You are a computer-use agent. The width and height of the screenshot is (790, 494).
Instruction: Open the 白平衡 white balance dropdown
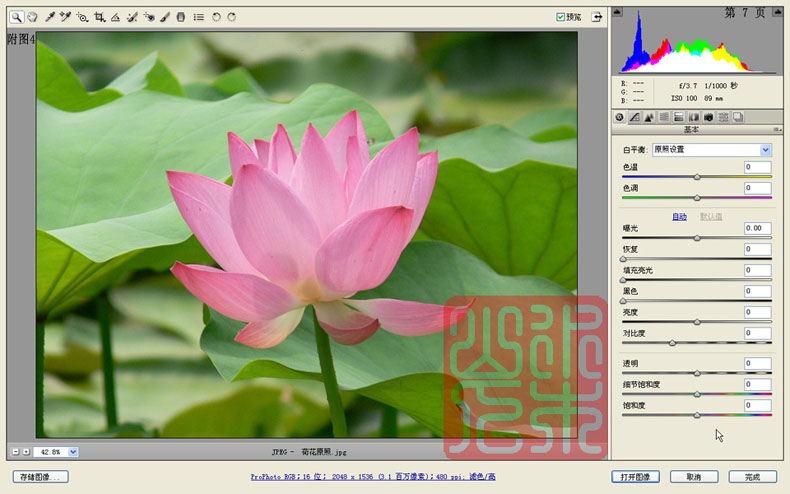(712, 150)
